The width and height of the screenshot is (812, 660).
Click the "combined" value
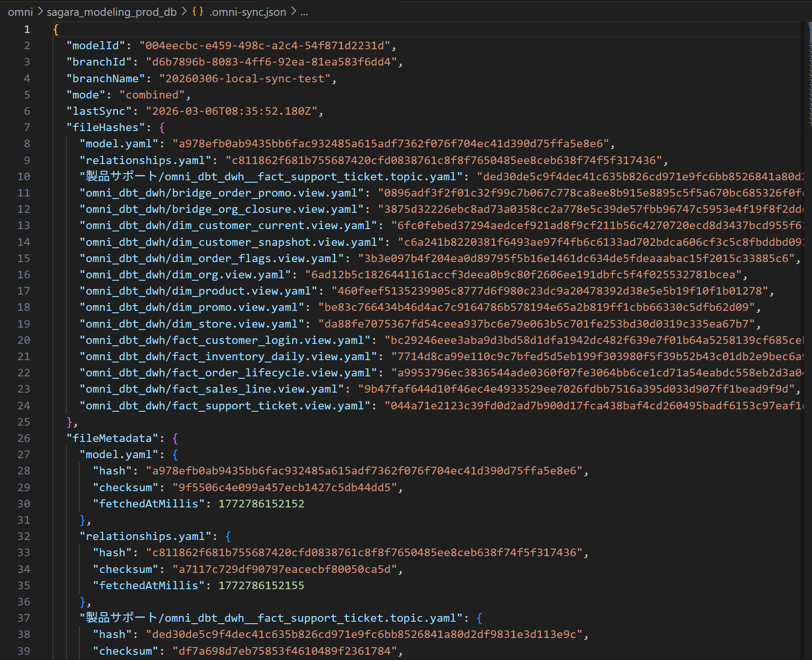[x=152, y=95]
